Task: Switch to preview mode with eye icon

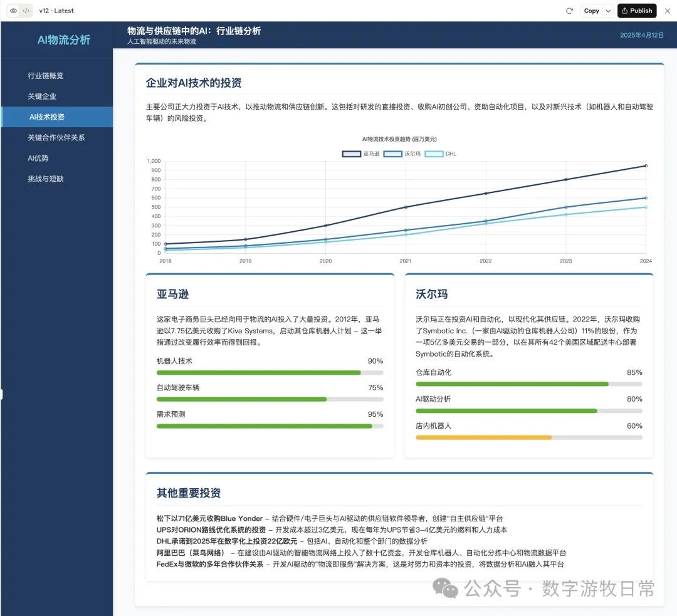Action: [14, 11]
